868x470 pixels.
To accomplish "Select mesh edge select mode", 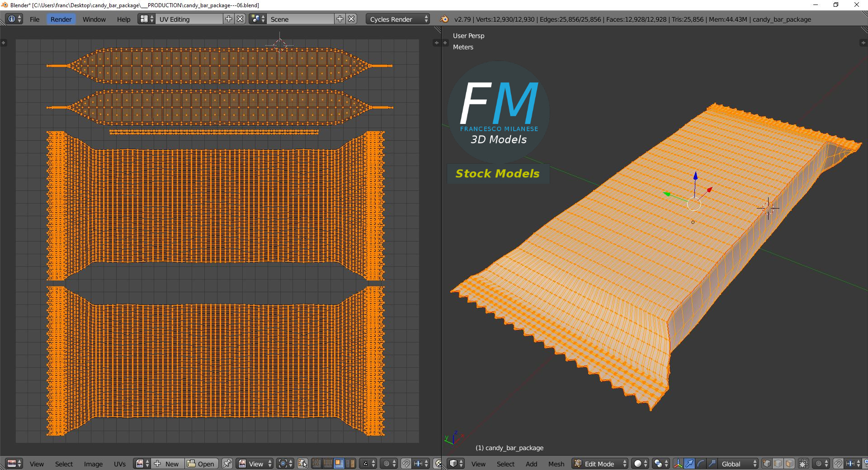I will coord(778,464).
